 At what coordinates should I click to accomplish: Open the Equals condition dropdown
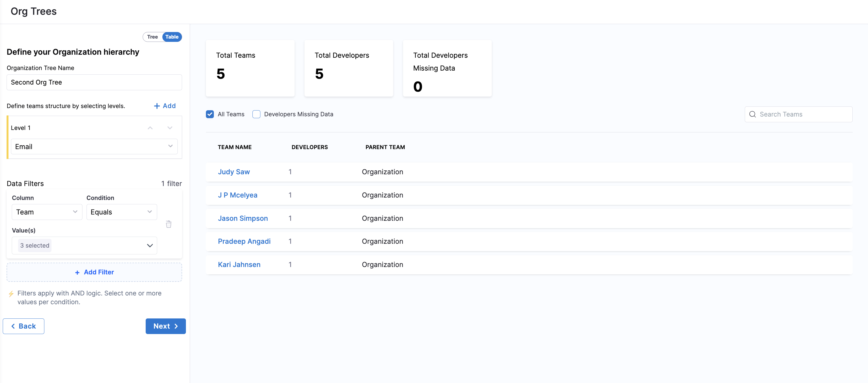coord(121,212)
